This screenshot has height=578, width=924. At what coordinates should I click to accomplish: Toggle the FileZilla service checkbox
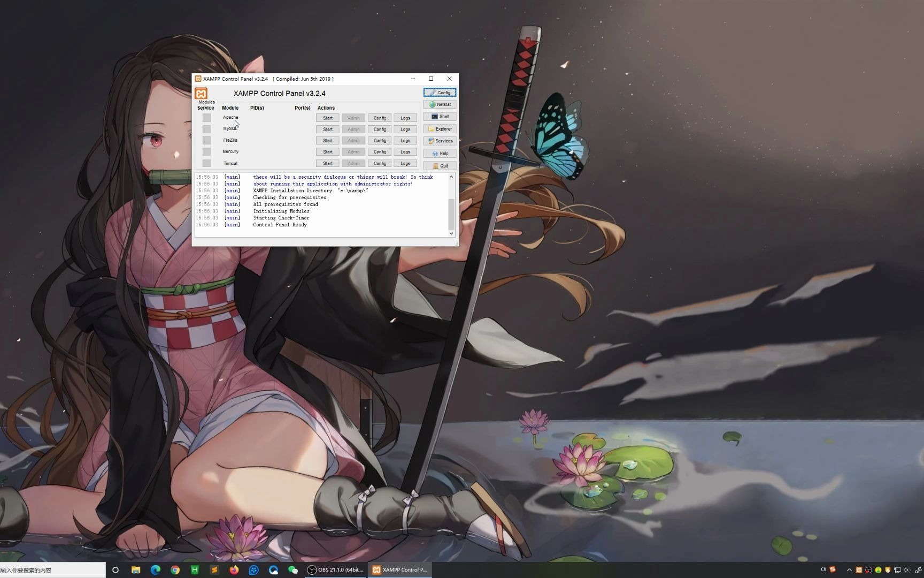206,140
